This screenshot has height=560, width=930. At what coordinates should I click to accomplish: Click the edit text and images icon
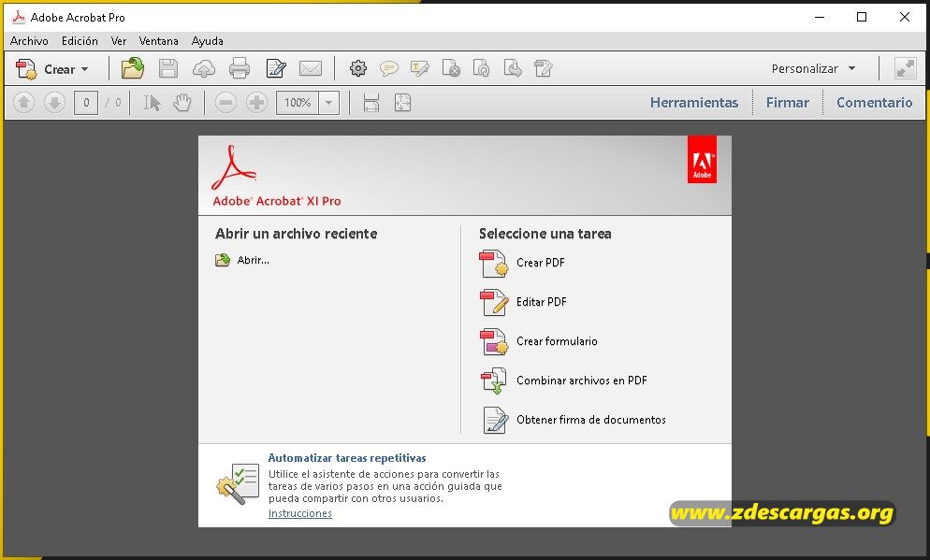(543, 68)
